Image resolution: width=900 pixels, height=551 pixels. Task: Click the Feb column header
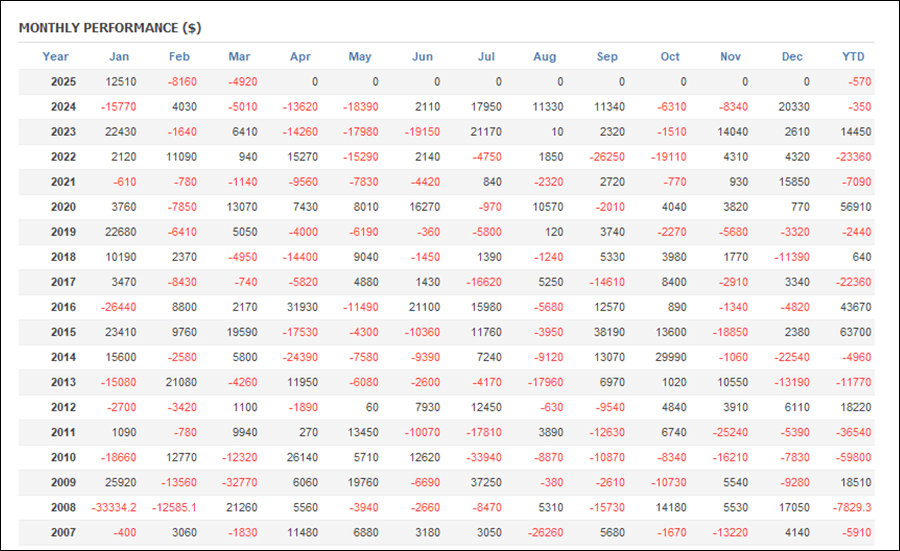pyautogui.click(x=179, y=56)
